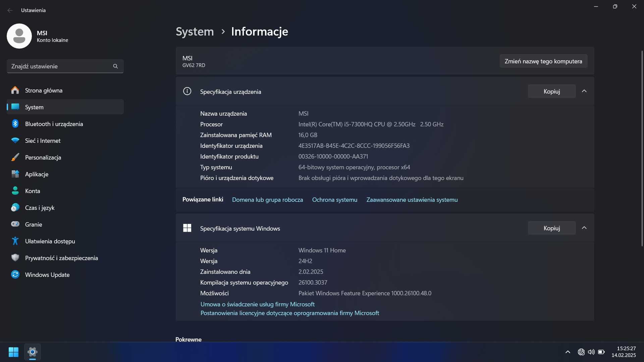This screenshot has width=644, height=362.
Task: Click the Wi-Fi icon beside Sieć i Internet
Action: pos(15,140)
